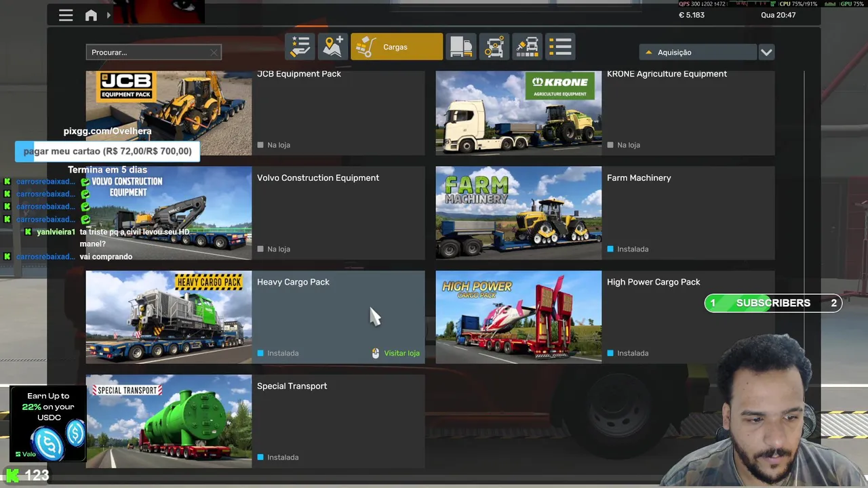Click the € 5.183 money balance
This screenshot has width=868, height=488.
692,15
